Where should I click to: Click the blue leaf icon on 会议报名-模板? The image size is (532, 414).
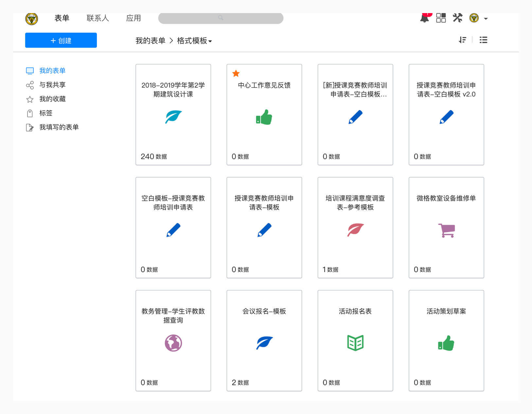pos(264,343)
